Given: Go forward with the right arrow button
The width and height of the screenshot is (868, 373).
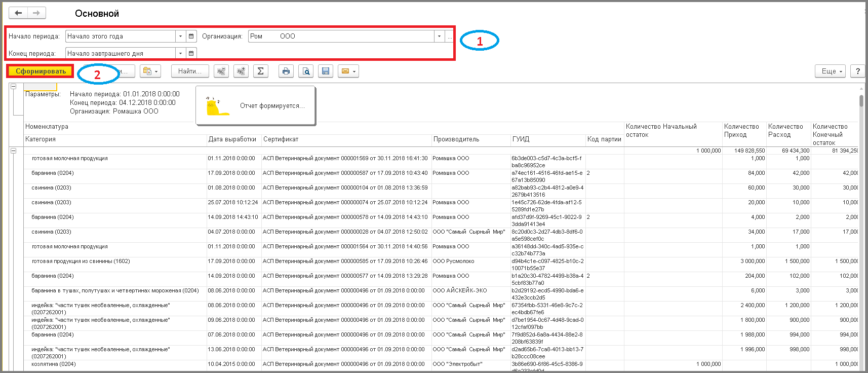Looking at the screenshot, I should [36, 13].
